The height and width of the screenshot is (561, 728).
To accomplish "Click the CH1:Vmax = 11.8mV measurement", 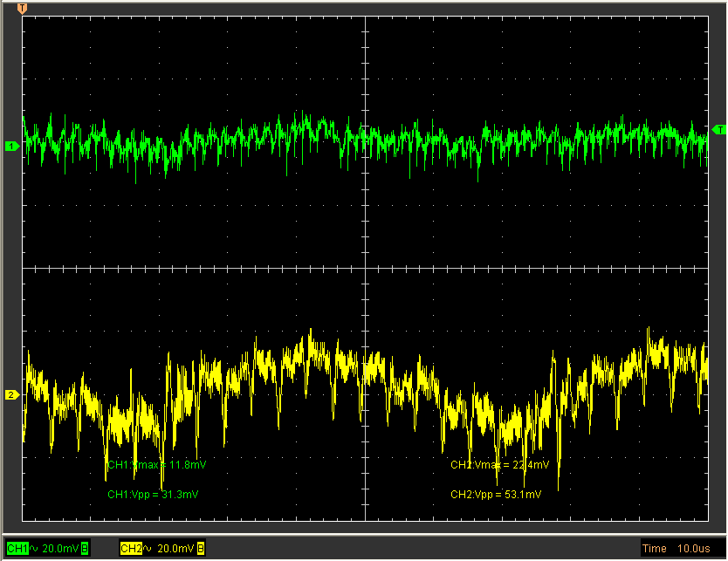I will tap(157, 464).
